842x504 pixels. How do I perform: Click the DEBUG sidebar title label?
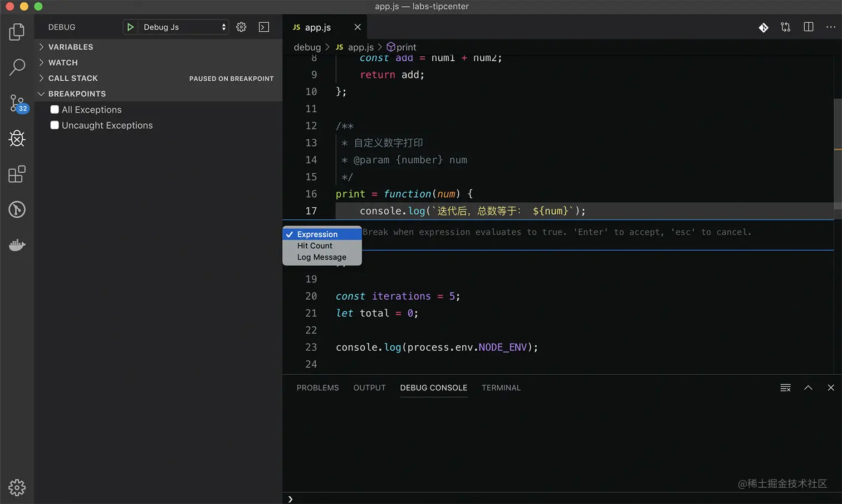point(62,27)
